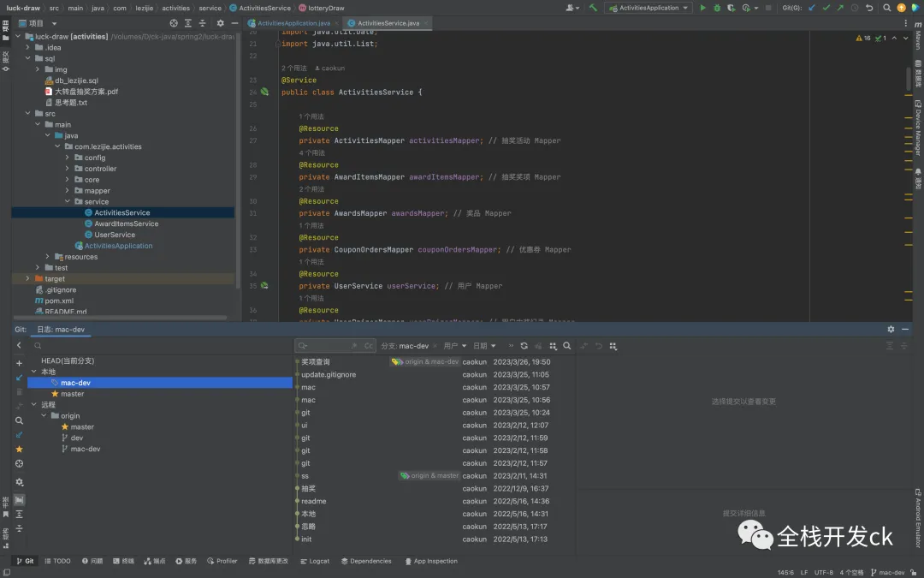This screenshot has width=924, height=578.
Task: Click the hammer build project icon
Action: pyautogui.click(x=593, y=8)
